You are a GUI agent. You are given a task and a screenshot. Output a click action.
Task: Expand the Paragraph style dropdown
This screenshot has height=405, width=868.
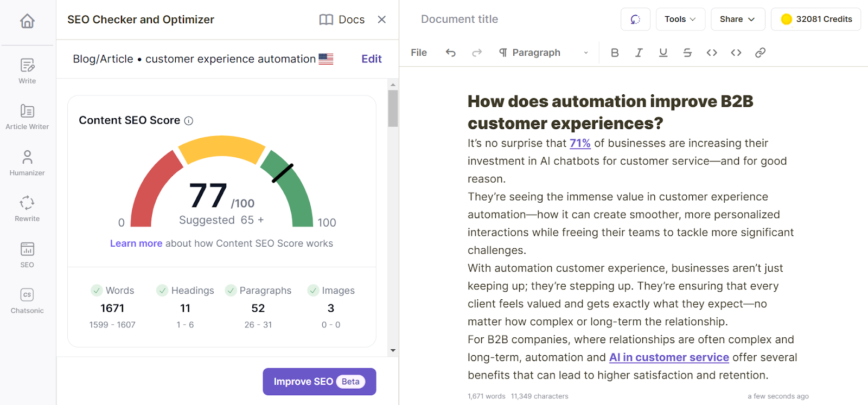544,53
